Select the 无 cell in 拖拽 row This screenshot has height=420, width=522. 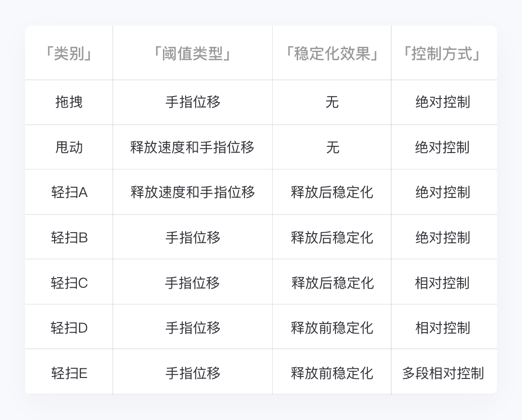point(332,102)
